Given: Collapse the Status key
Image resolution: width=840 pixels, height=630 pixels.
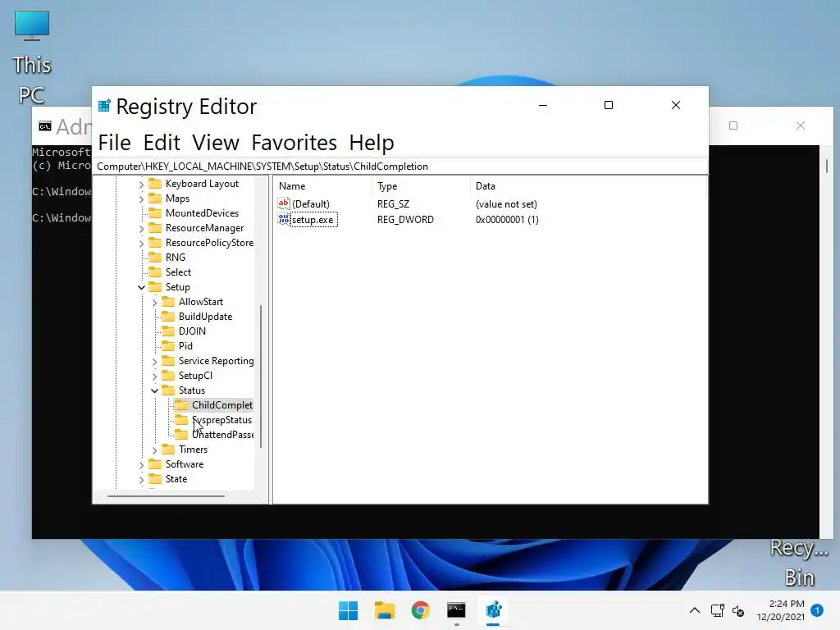Looking at the screenshot, I should pyautogui.click(x=155, y=391).
